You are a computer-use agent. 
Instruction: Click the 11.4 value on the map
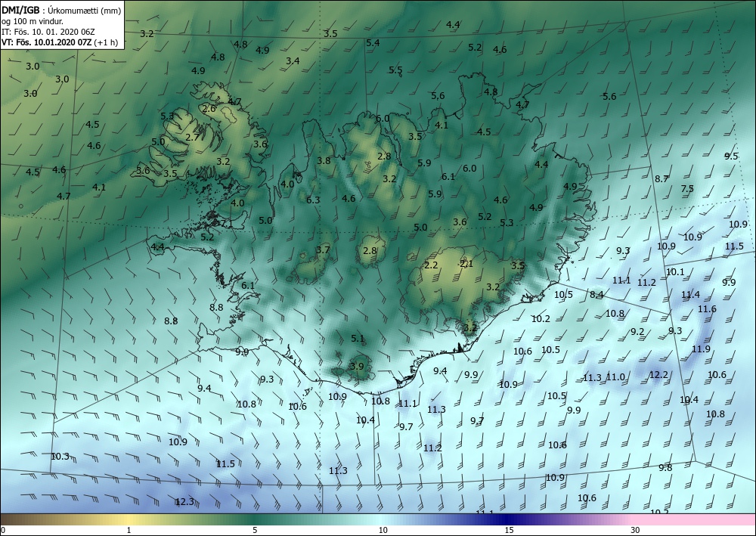coord(690,294)
